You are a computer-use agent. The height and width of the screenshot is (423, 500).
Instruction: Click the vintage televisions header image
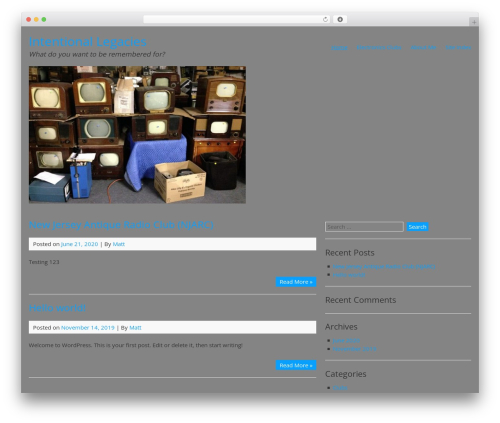(x=137, y=135)
